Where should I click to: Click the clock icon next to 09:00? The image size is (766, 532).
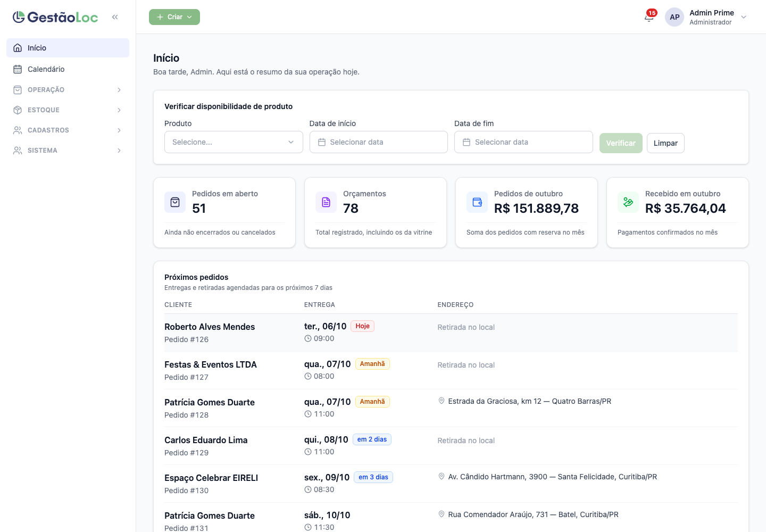[308, 338]
